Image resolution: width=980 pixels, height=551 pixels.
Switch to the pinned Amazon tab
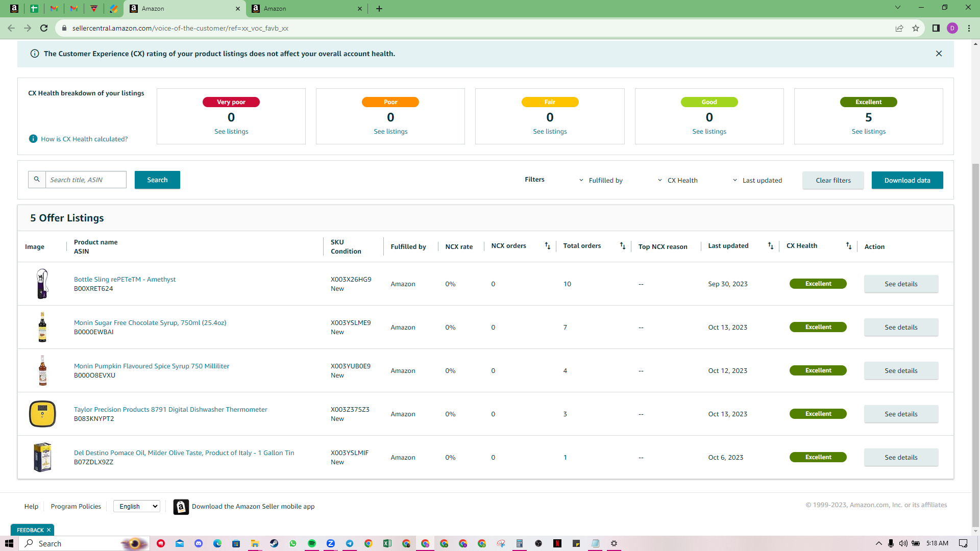point(14,9)
